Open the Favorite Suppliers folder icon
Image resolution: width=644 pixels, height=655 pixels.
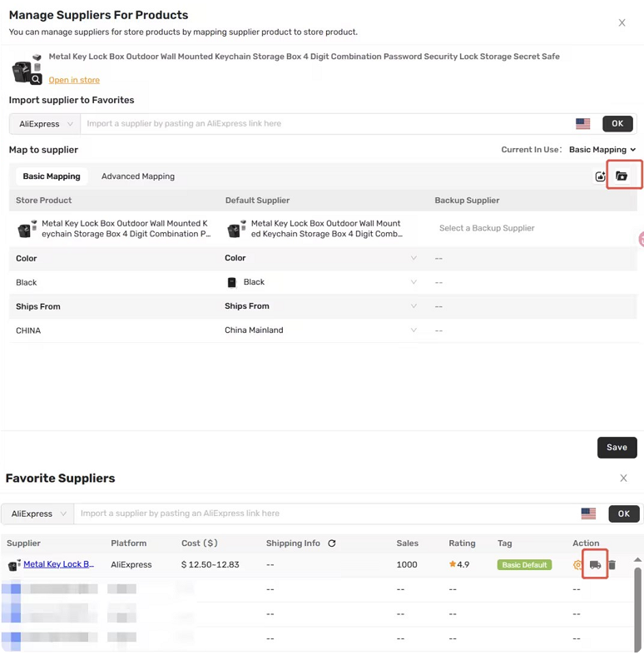pos(622,176)
